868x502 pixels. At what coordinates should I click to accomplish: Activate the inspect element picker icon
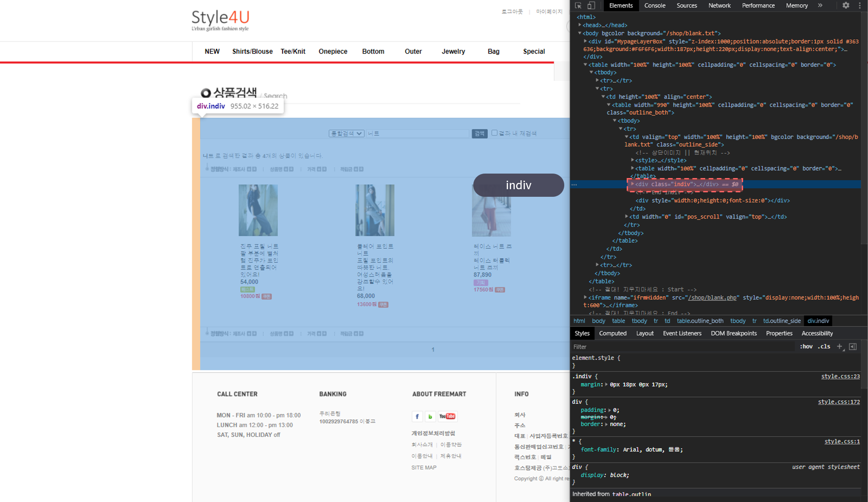click(579, 5)
